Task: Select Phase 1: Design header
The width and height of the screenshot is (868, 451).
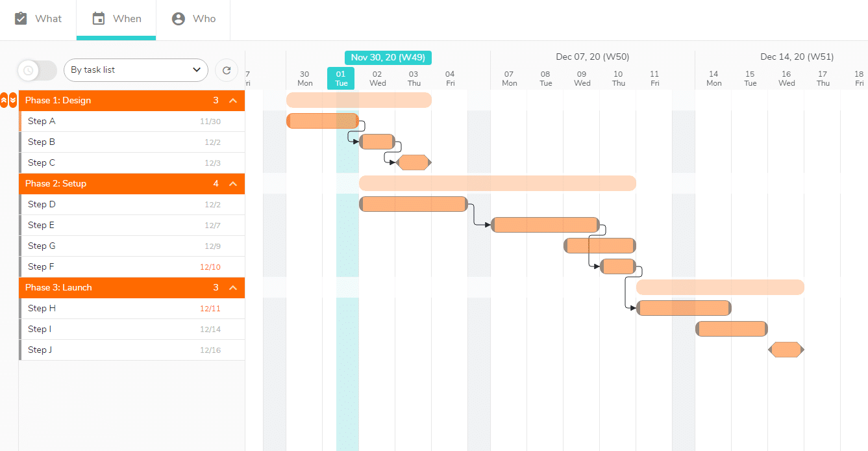Action: tap(132, 101)
